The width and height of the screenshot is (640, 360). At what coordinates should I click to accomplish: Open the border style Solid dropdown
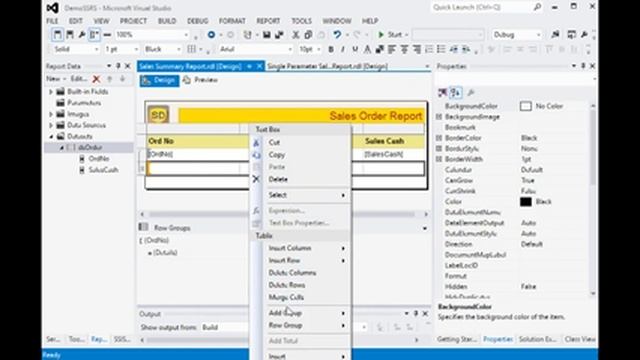point(97,49)
